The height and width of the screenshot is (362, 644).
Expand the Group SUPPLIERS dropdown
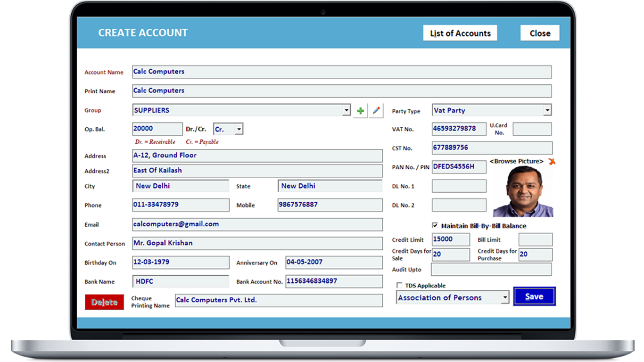click(x=347, y=110)
